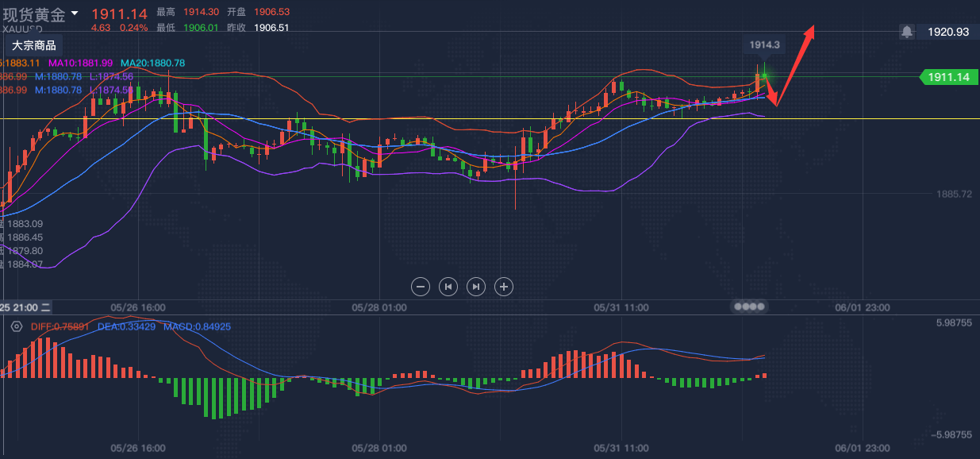Viewport: 980px width, 459px height.
Task: Click the DEA:0.33429 indicator label
Action: pos(126,326)
